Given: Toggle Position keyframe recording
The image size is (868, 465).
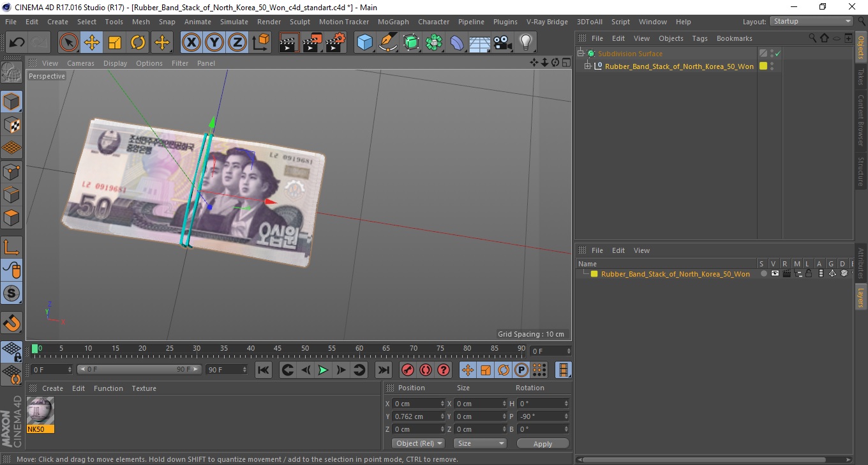Looking at the screenshot, I should click(x=468, y=370).
